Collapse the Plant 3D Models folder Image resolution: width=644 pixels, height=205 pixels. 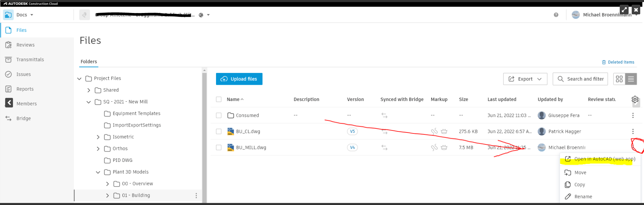[x=98, y=172]
